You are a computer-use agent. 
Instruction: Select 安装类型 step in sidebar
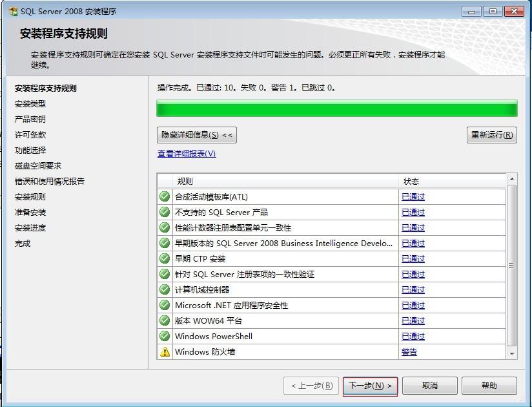[x=30, y=104]
